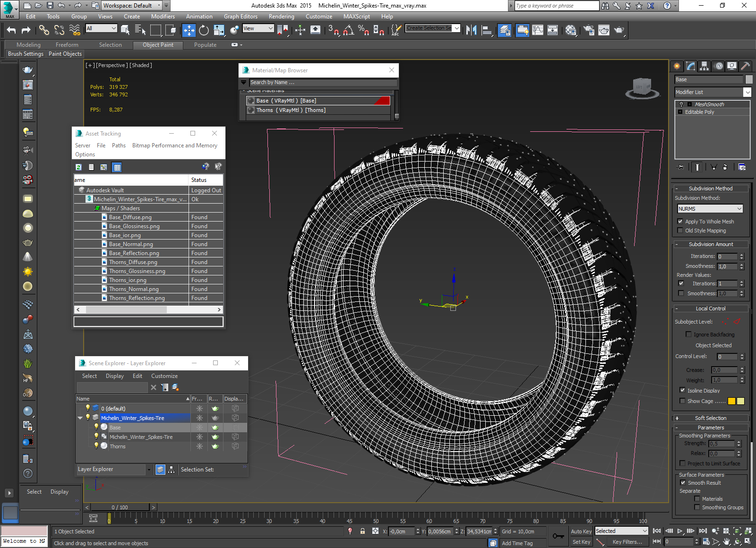This screenshot has width=756, height=548.
Task: Open key filter Selected dropdown
Action: pyautogui.click(x=621, y=531)
